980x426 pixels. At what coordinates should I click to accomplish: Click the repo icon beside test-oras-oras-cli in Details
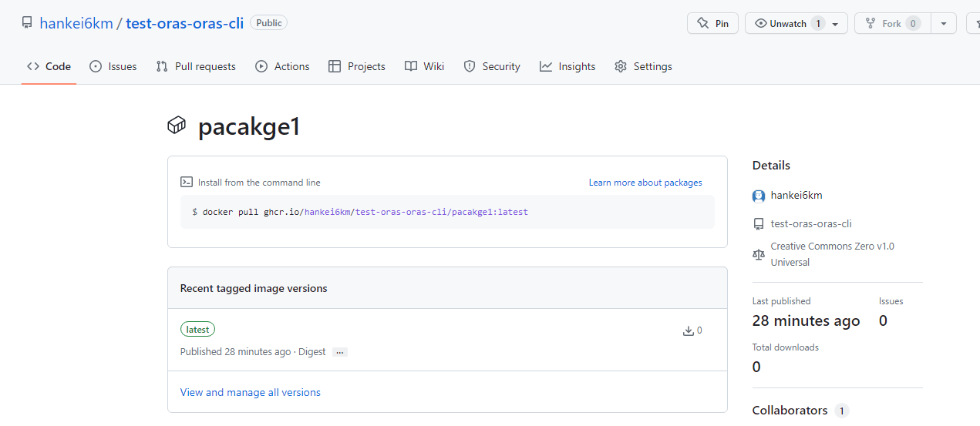click(x=759, y=224)
